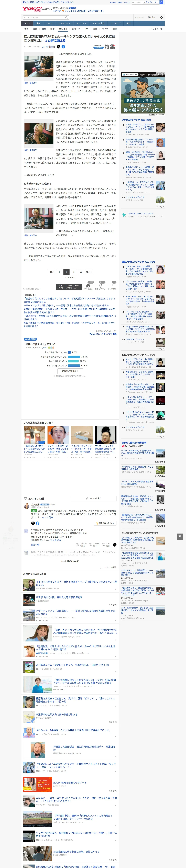This screenshot has width=186, height=868.
Task: Click the scroll-to-top arrow button
Action: [180, 536]
